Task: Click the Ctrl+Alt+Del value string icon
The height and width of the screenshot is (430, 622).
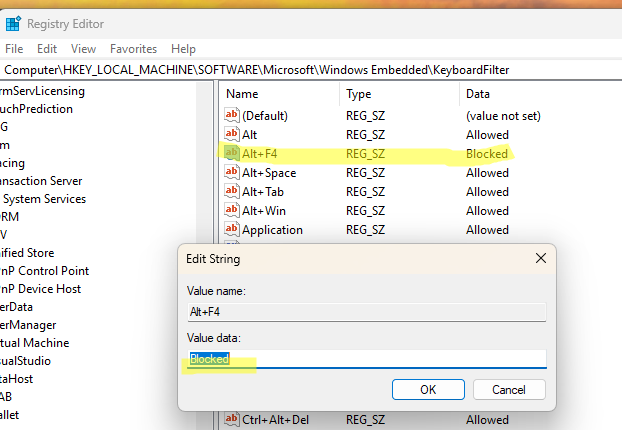Action: coord(232,419)
